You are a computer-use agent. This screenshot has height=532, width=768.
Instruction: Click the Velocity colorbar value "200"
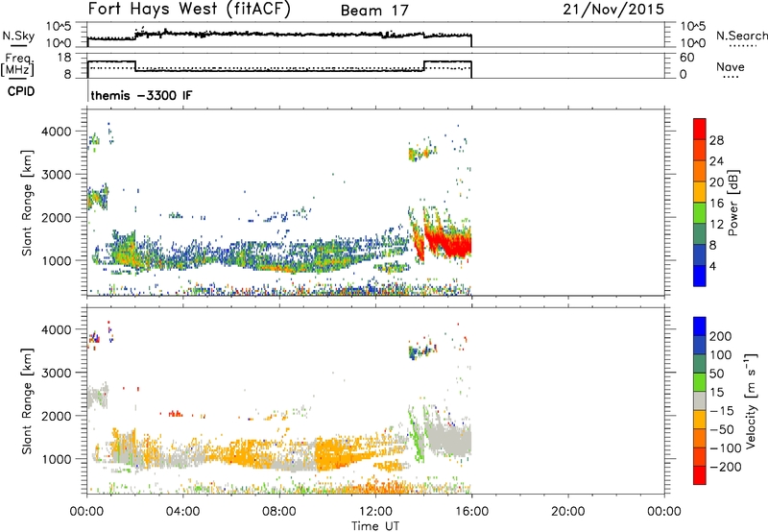point(721,336)
